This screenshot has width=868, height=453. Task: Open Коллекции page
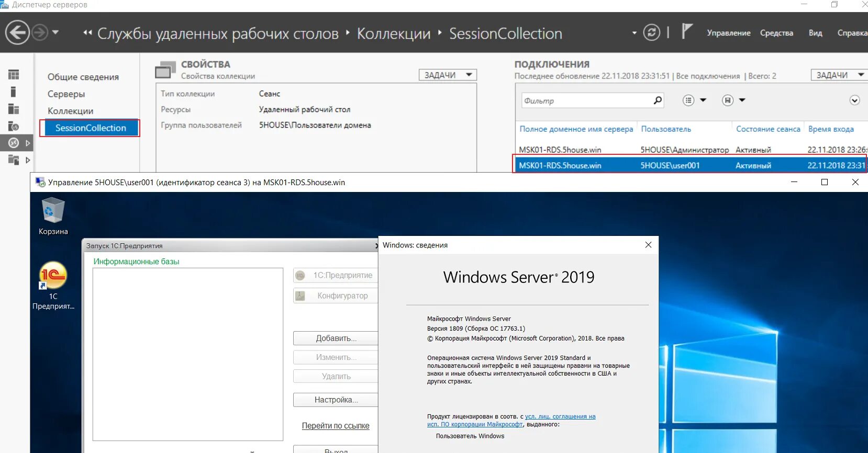click(x=70, y=111)
